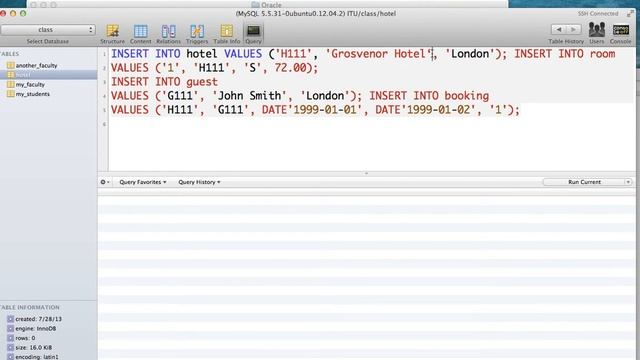Image resolution: width=640 pixels, height=360 pixels.
Task: Click the TABLE INFORMATION header
Action: pyautogui.click(x=30, y=307)
